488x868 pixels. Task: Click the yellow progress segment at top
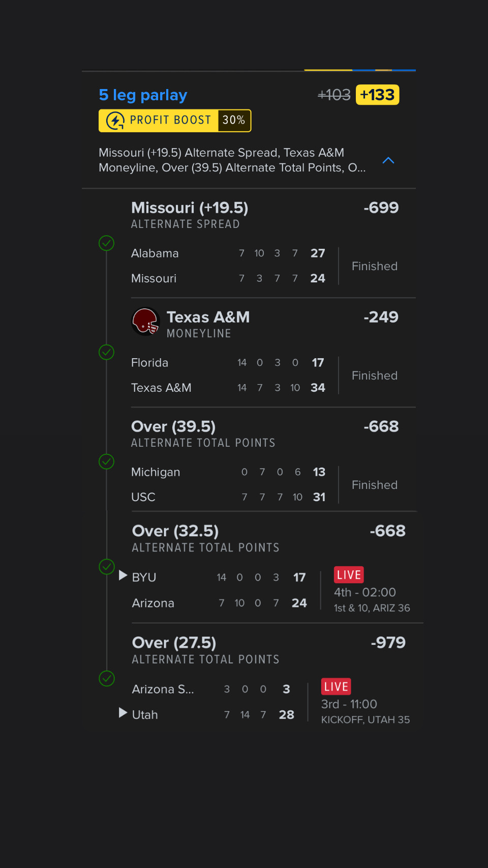click(328, 70)
